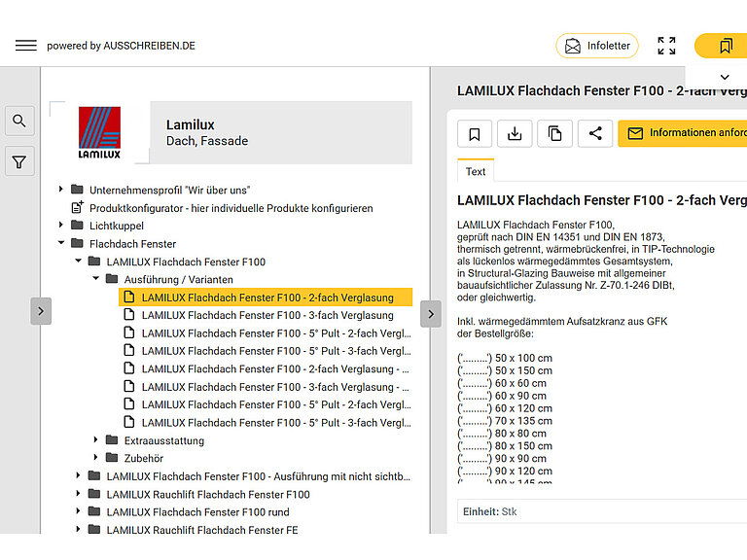Click the '60 x 120 cm' size line
This screenshot has width=747, height=560.
coord(505,408)
